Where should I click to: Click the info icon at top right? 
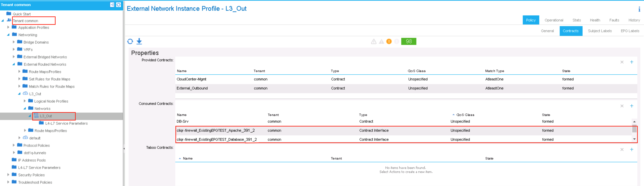(639, 9)
